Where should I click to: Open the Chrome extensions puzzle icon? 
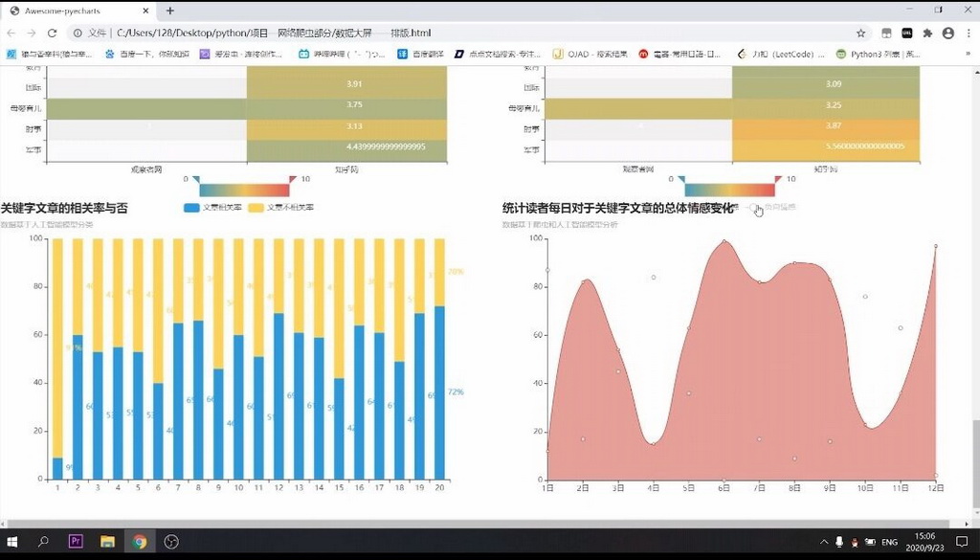tap(927, 33)
